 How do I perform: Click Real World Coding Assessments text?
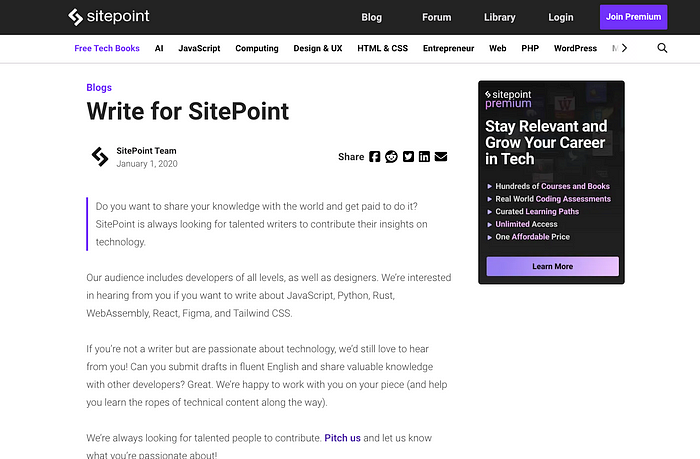point(553,199)
